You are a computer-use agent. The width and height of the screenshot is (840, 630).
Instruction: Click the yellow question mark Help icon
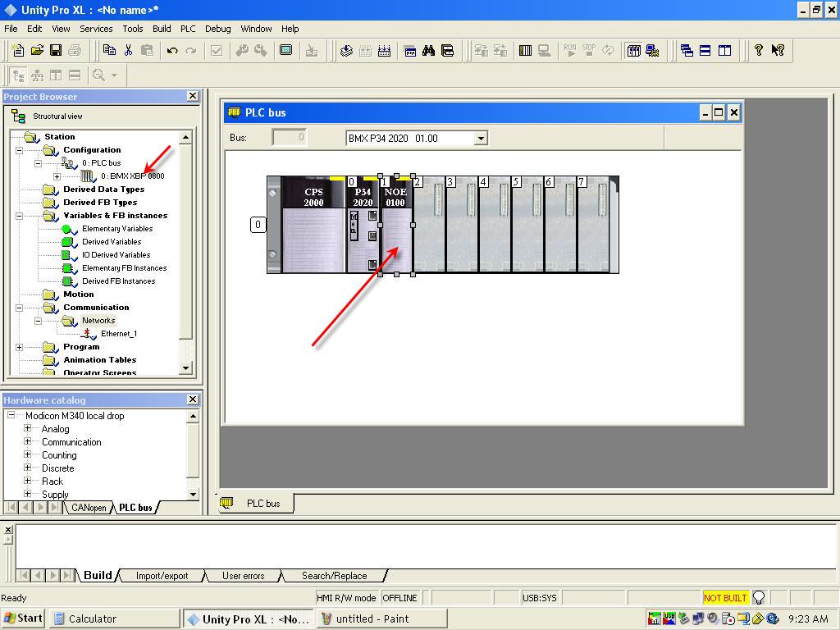point(759,50)
